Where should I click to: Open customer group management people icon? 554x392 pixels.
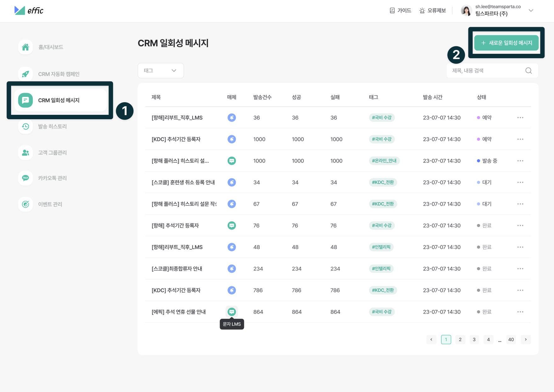[25, 153]
